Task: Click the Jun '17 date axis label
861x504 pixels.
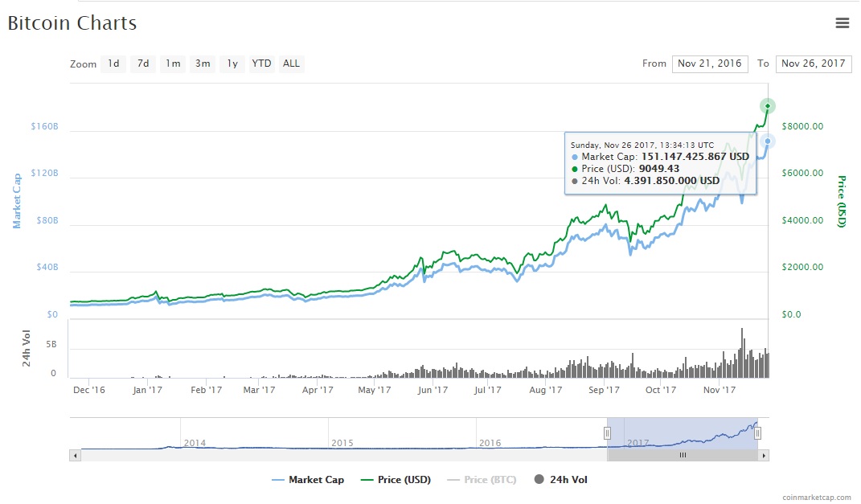Action: pos(433,390)
